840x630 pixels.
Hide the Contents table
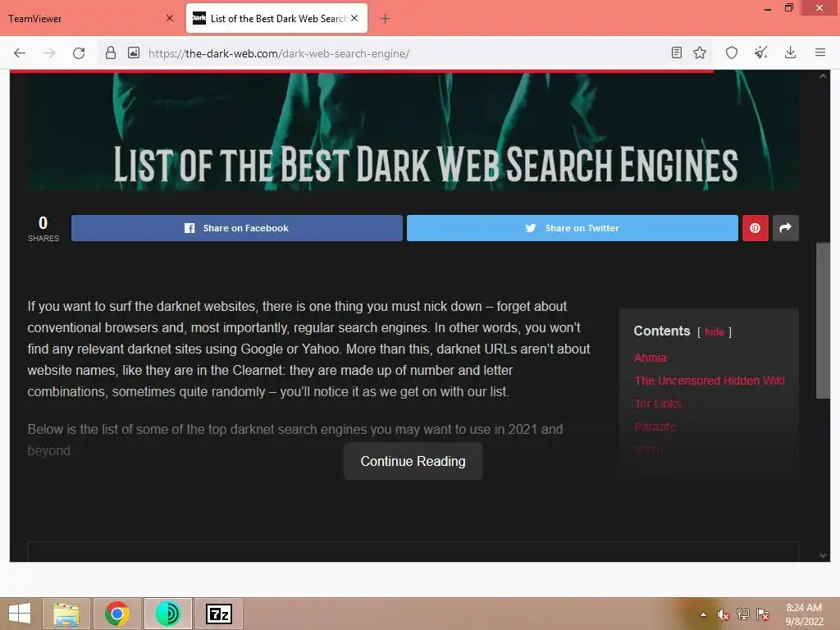coord(714,331)
